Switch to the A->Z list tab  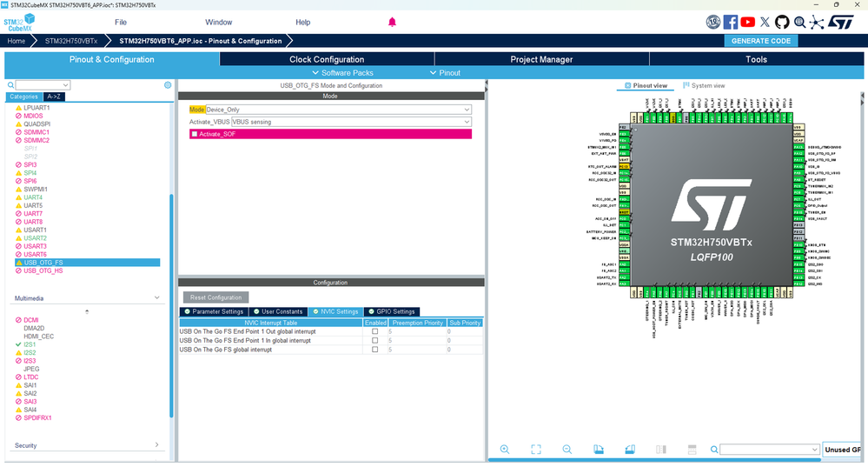pos(54,97)
